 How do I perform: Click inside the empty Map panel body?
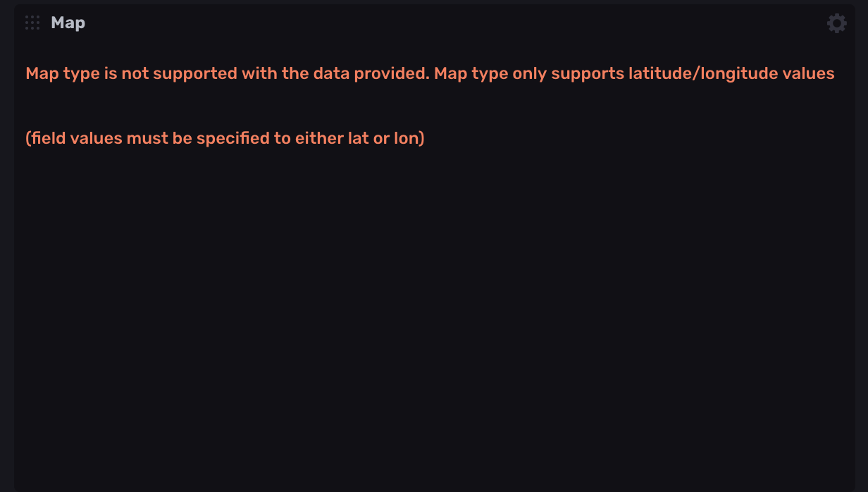[x=434, y=317]
